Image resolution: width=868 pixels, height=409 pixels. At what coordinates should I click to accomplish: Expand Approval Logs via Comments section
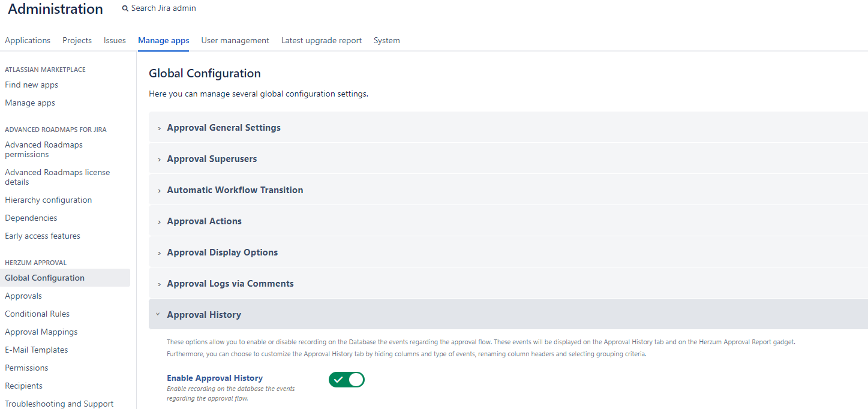(230, 284)
